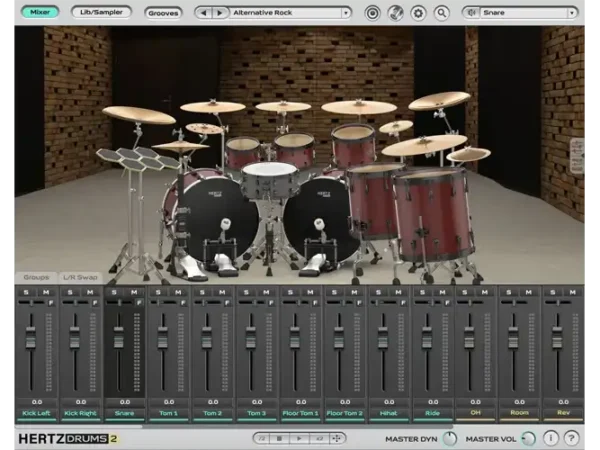Click the OH channel volume fader

[469, 338]
